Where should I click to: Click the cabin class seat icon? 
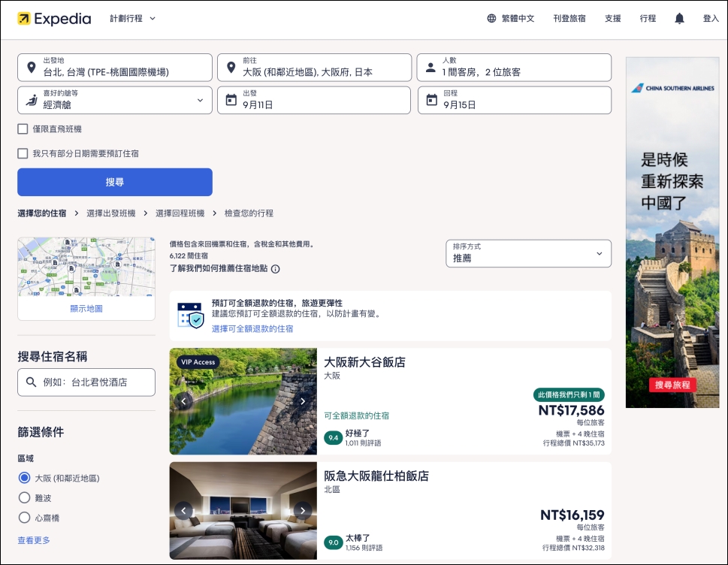31,100
